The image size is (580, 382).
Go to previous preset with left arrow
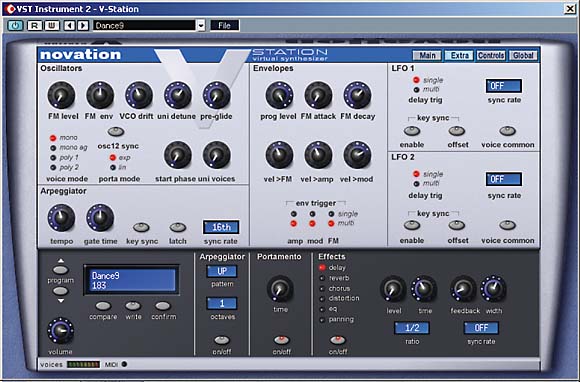coord(70,26)
